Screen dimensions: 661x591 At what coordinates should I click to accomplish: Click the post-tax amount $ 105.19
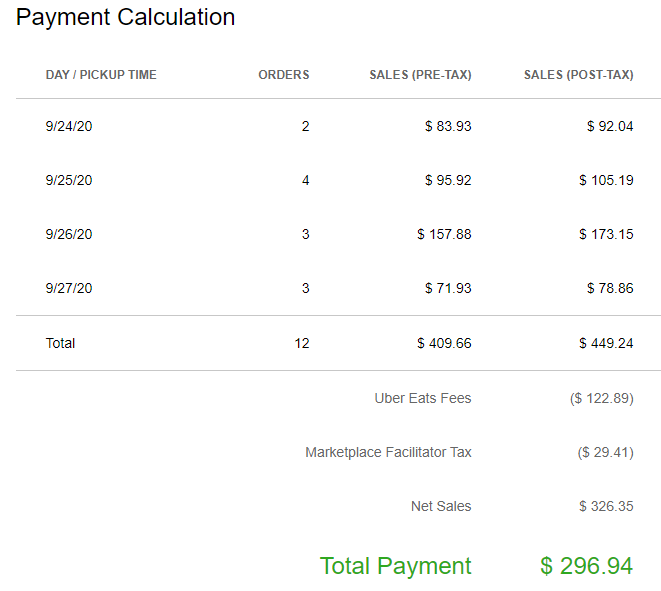coord(606,180)
